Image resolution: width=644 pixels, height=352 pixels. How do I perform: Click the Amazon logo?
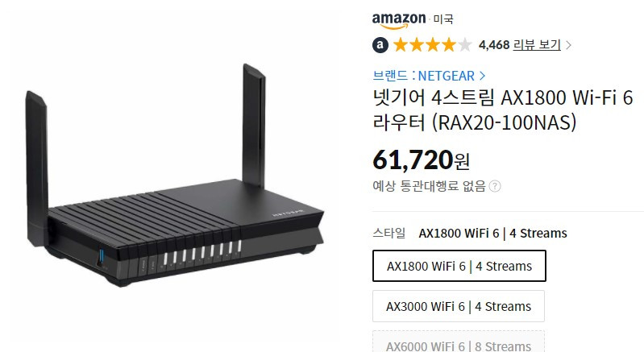click(x=399, y=20)
